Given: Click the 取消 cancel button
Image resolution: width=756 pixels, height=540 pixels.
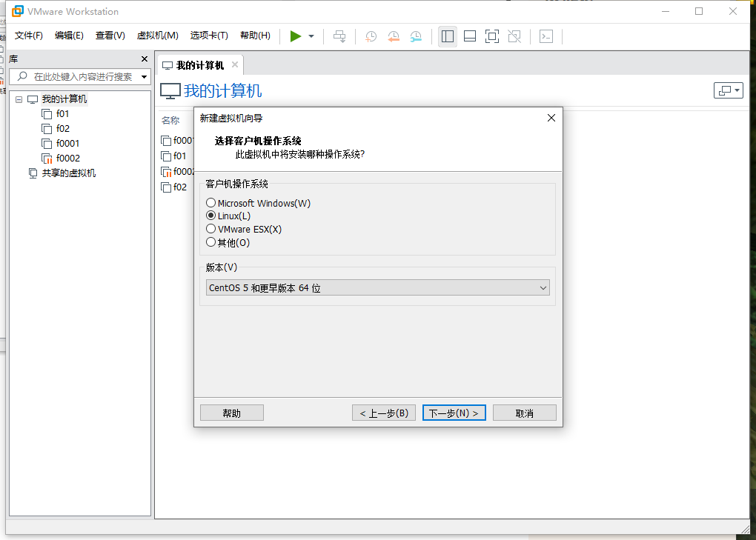Looking at the screenshot, I should [525, 413].
